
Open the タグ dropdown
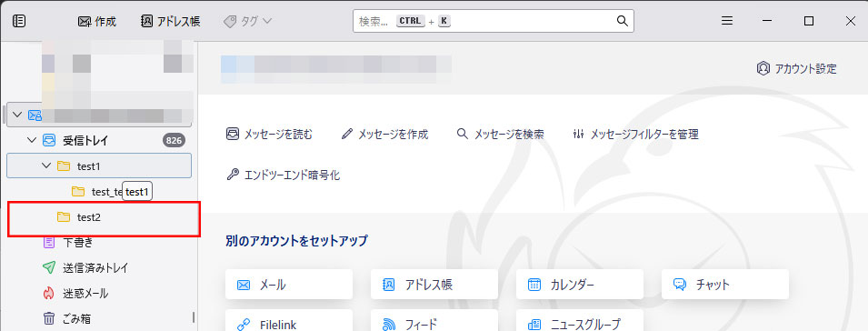(x=247, y=22)
